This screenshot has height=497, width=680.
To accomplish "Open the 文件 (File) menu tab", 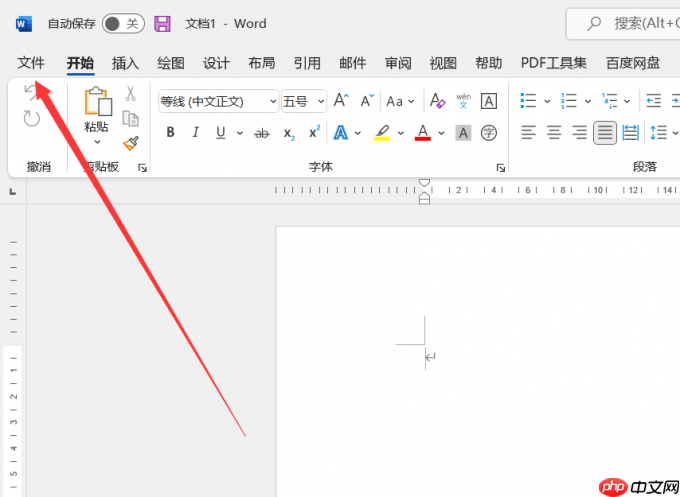I will [x=31, y=63].
